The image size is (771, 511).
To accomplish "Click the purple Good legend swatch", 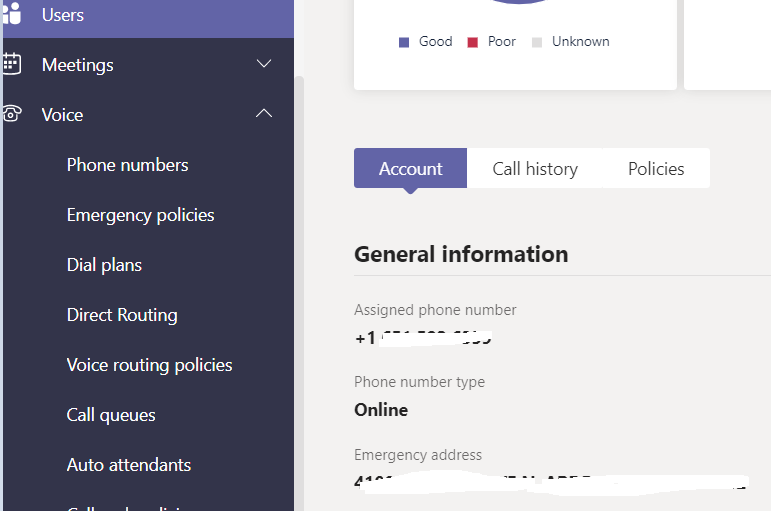I will click(x=404, y=42).
